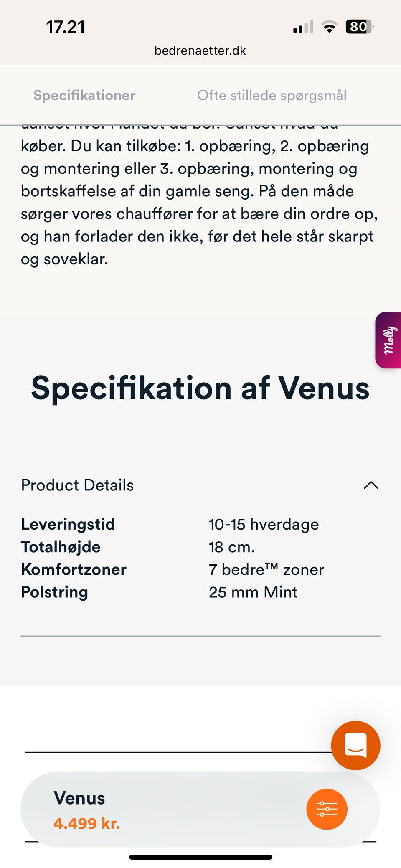Tap the home indicator bar

pos(200,857)
